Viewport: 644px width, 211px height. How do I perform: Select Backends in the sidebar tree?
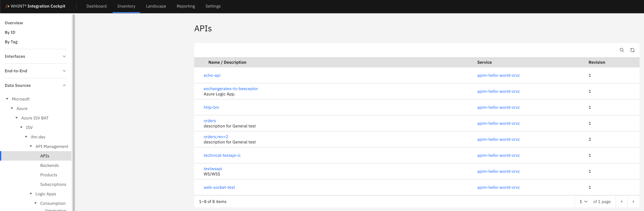coord(49,166)
